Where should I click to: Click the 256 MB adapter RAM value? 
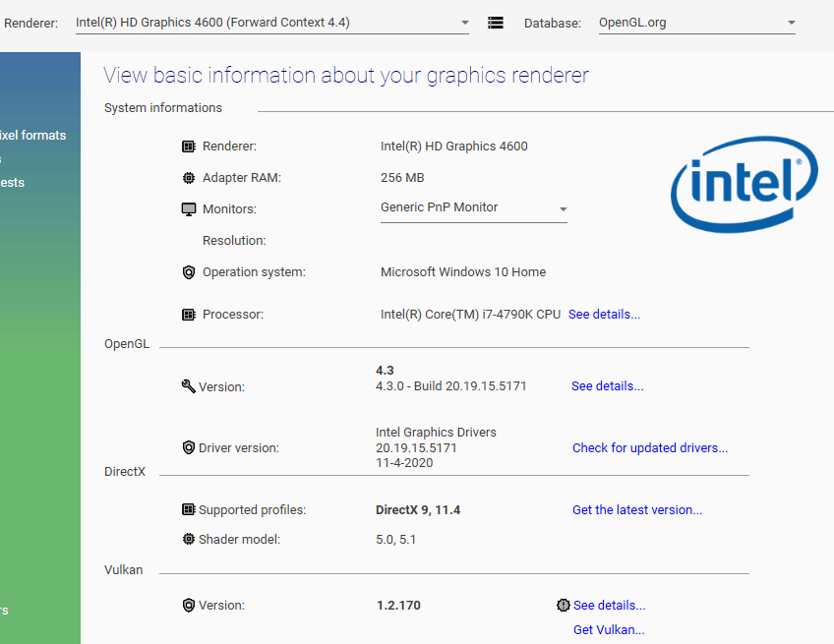402,178
